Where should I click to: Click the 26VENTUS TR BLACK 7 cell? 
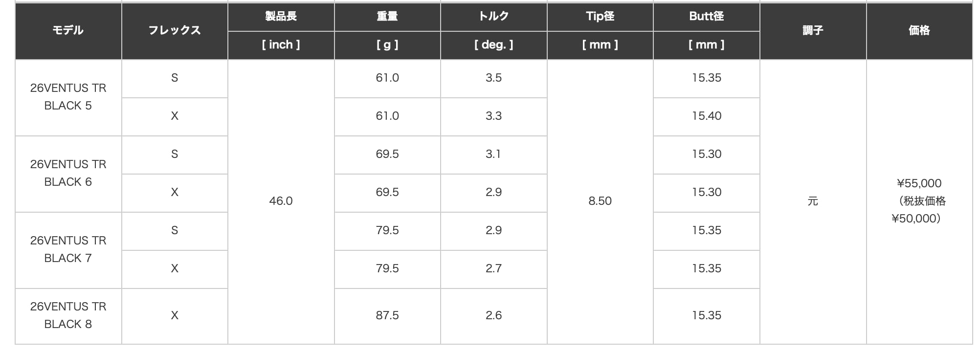[68, 249]
